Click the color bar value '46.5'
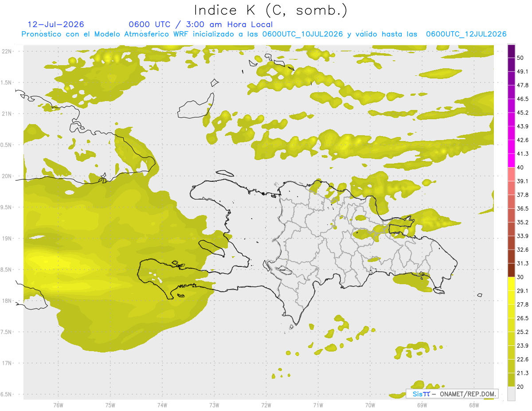 tap(523, 99)
